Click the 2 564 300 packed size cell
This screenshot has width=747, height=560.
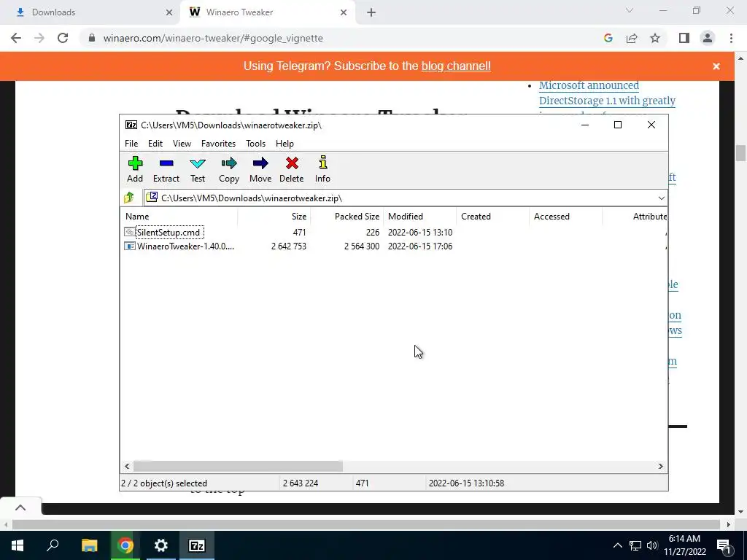pyautogui.click(x=362, y=246)
